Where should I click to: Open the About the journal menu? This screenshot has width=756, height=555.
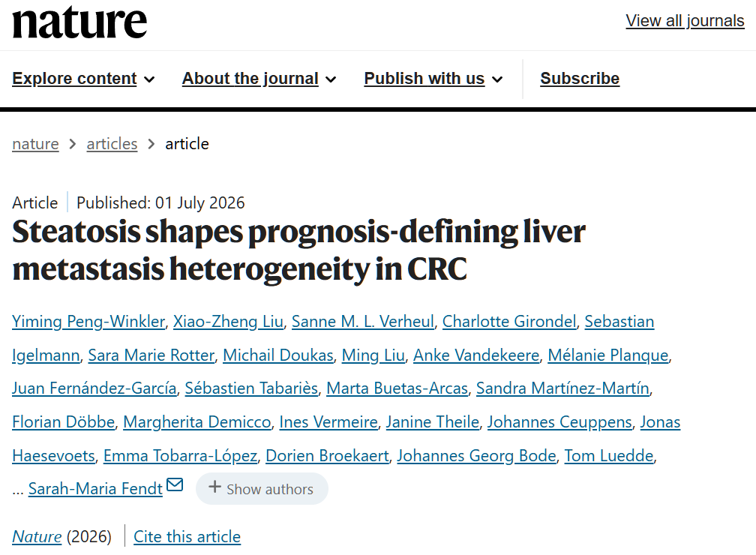259,79
